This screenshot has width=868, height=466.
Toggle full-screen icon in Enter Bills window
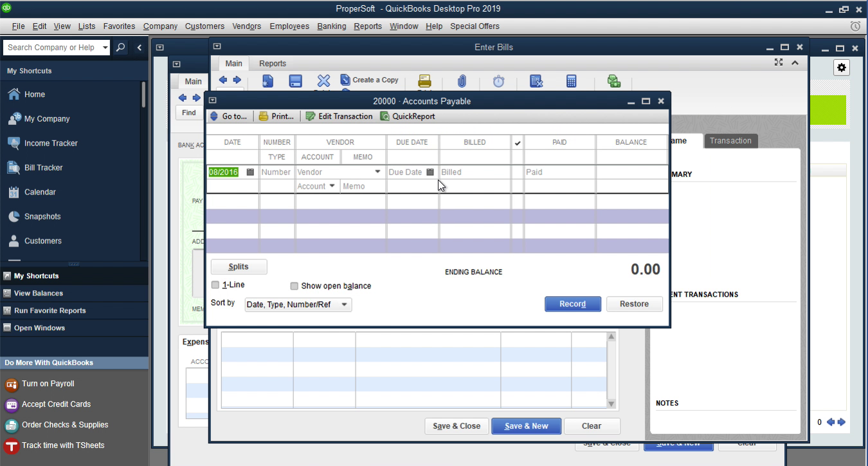[779, 62]
